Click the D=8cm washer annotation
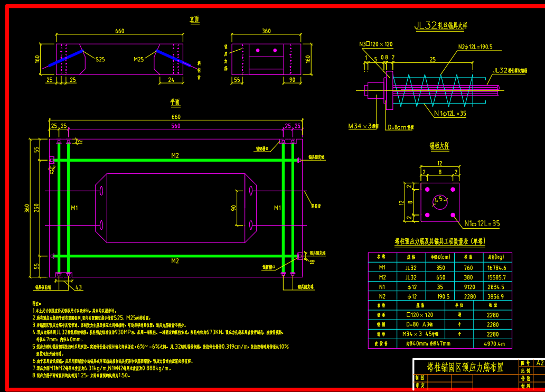545x392 pixels. [x=400, y=127]
